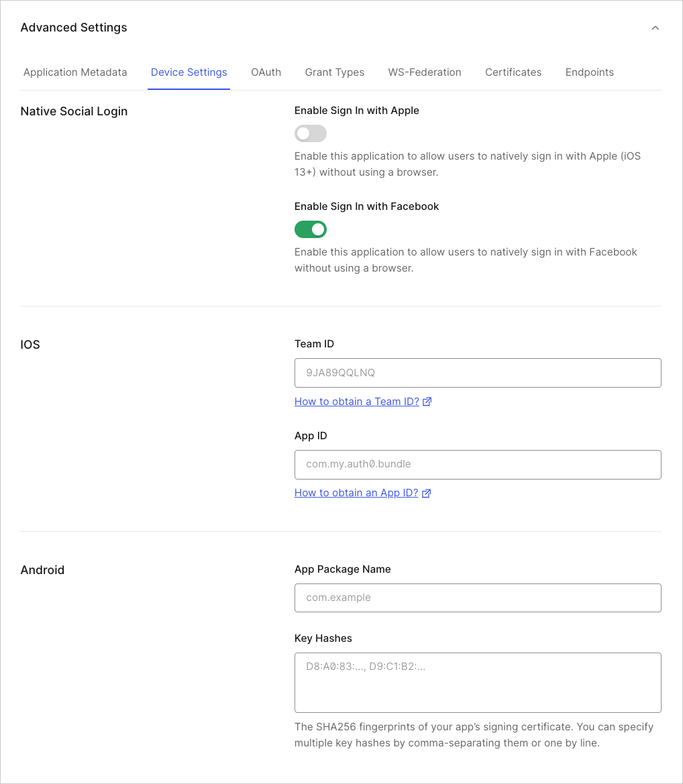Image resolution: width=683 pixels, height=784 pixels.
Task: Click the external link icon beside App ID help
Action: [x=426, y=492]
